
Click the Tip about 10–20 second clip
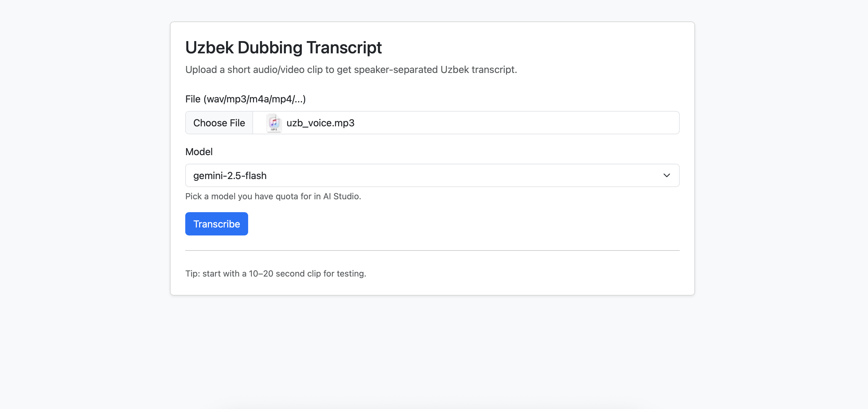pos(275,273)
